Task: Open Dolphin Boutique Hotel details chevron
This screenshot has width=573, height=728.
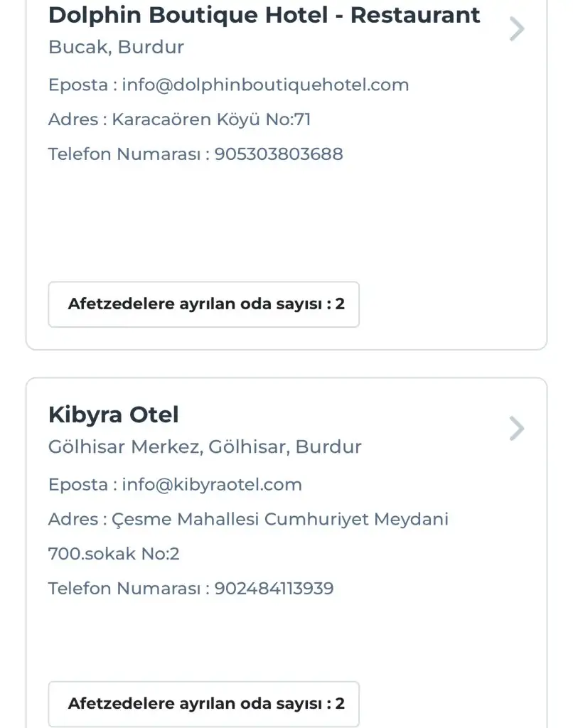Action: coord(517,29)
